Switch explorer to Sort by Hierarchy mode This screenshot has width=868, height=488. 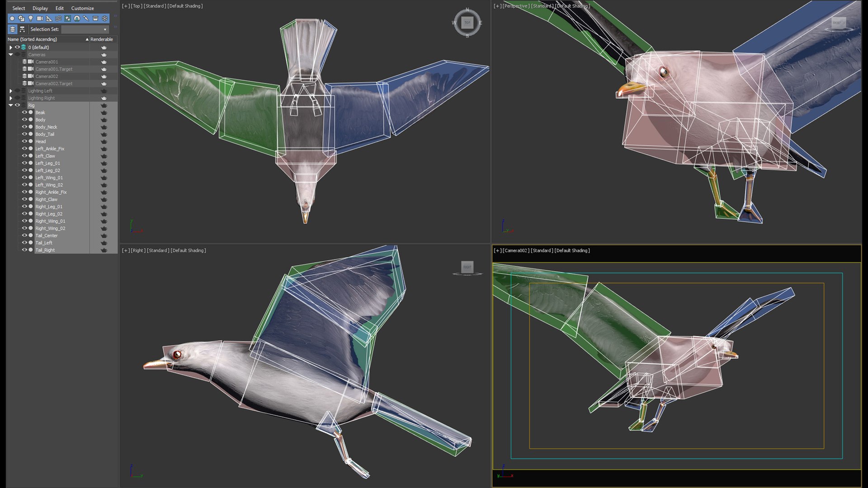click(x=22, y=29)
